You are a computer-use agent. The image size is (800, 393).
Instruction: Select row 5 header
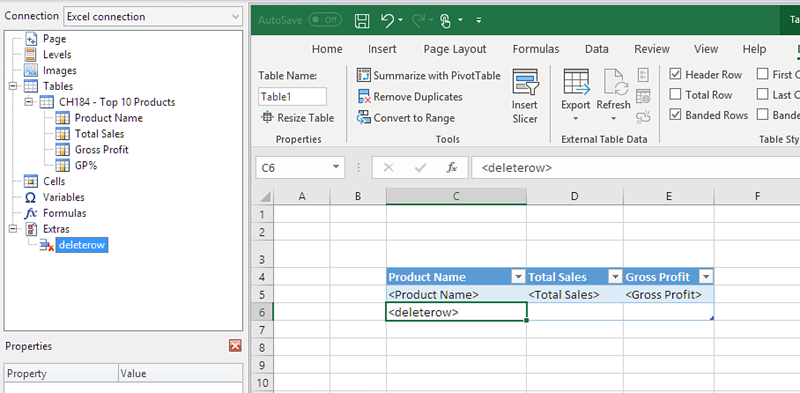pyautogui.click(x=263, y=294)
